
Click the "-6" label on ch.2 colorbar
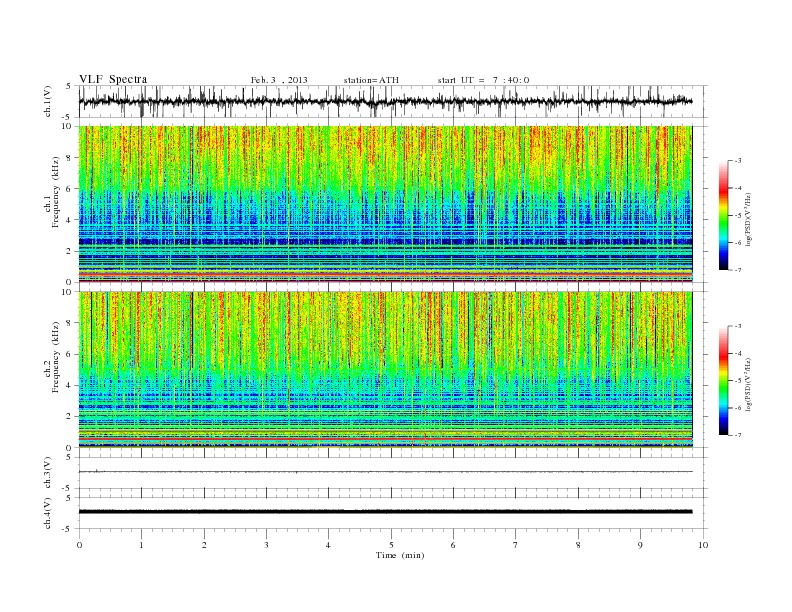pyautogui.click(x=738, y=408)
